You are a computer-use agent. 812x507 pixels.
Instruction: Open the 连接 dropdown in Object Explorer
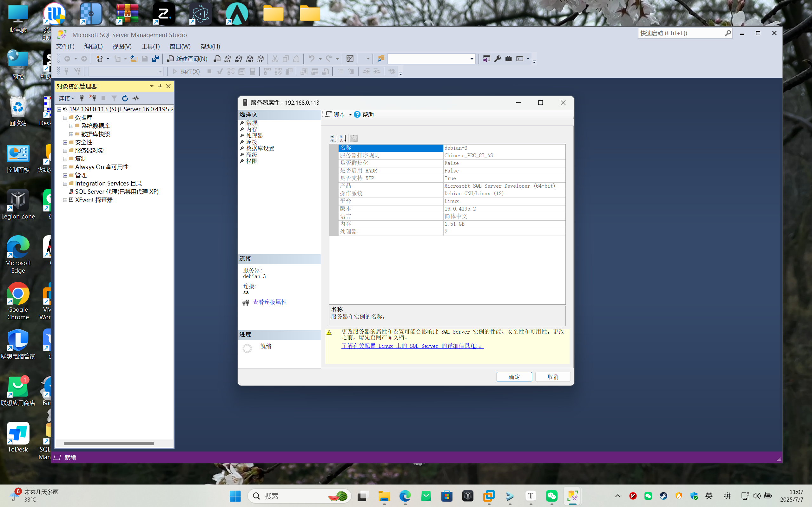(x=66, y=98)
